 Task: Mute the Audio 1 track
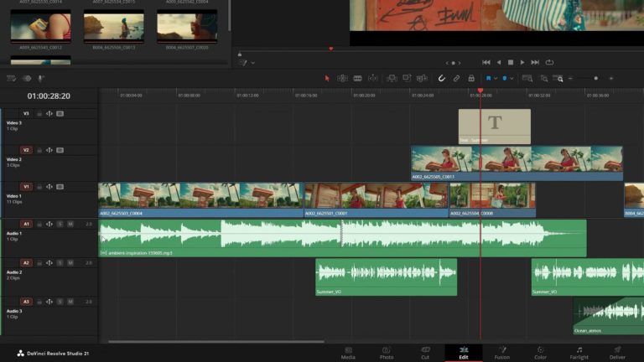coord(70,224)
